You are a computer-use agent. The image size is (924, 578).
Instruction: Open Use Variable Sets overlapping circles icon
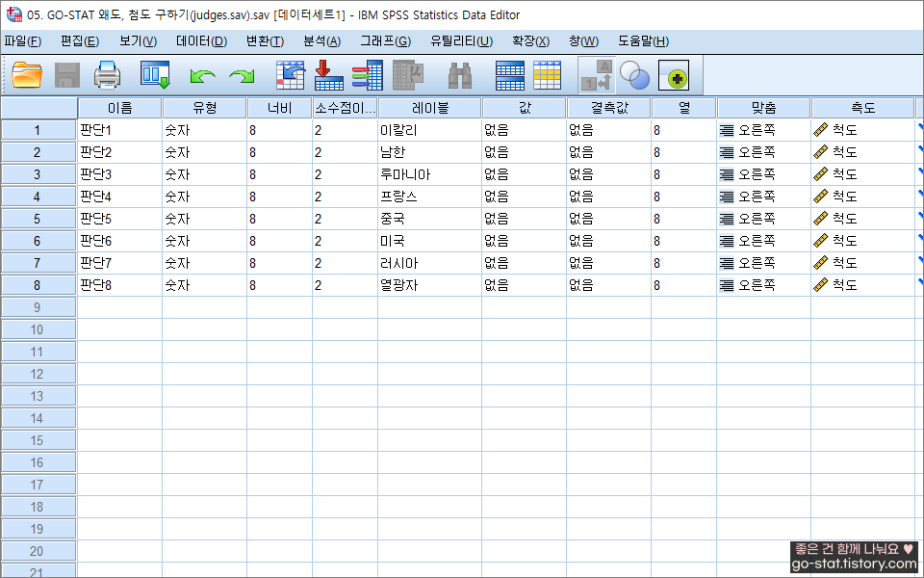pyautogui.click(x=635, y=75)
